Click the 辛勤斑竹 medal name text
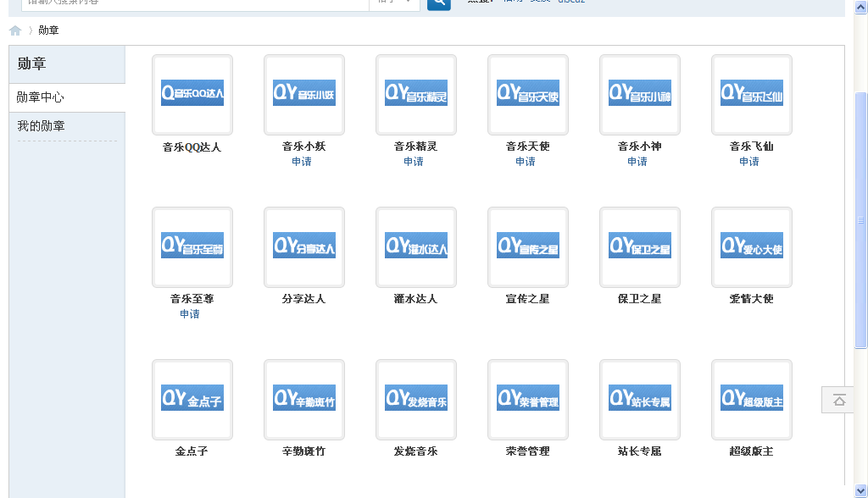Viewport: 868px width, 498px height. 304,451
